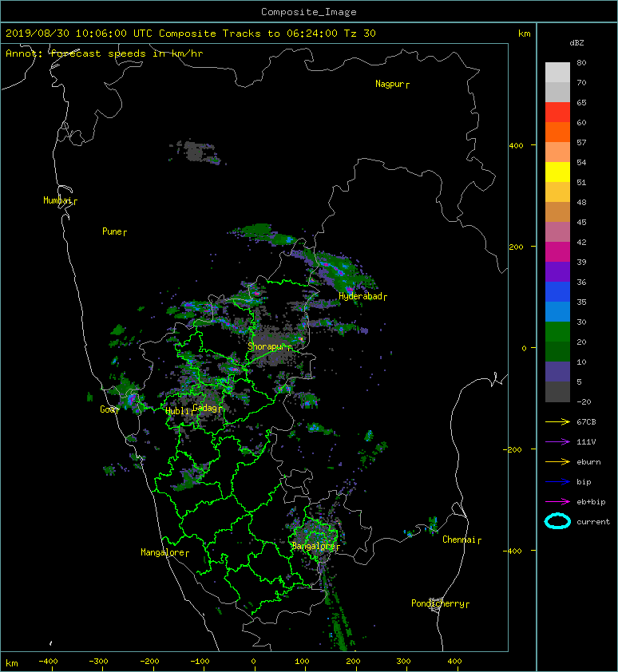Click the Pune city label
618x672 pixels.
coord(113,231)
